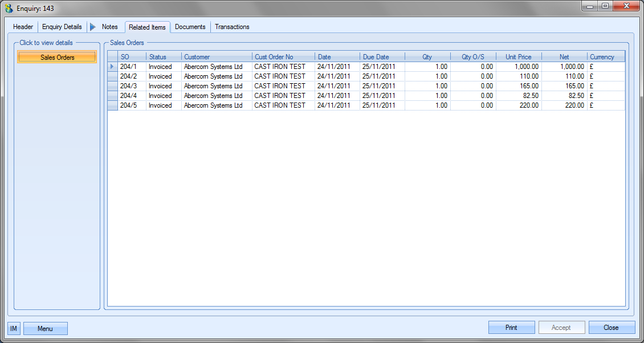Sort by Unit Price column header

(x=519, y=57)
